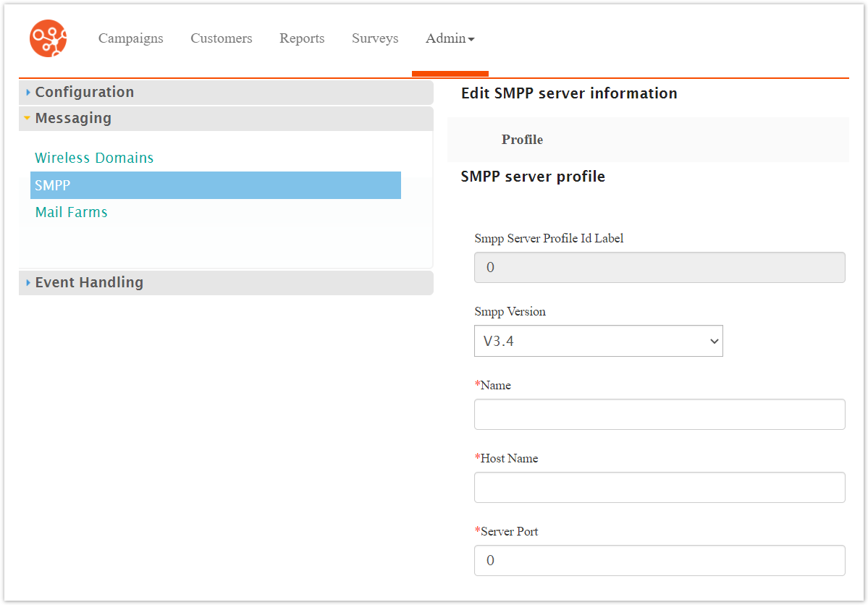Open the Campaigns menu item

click(131, 38)
